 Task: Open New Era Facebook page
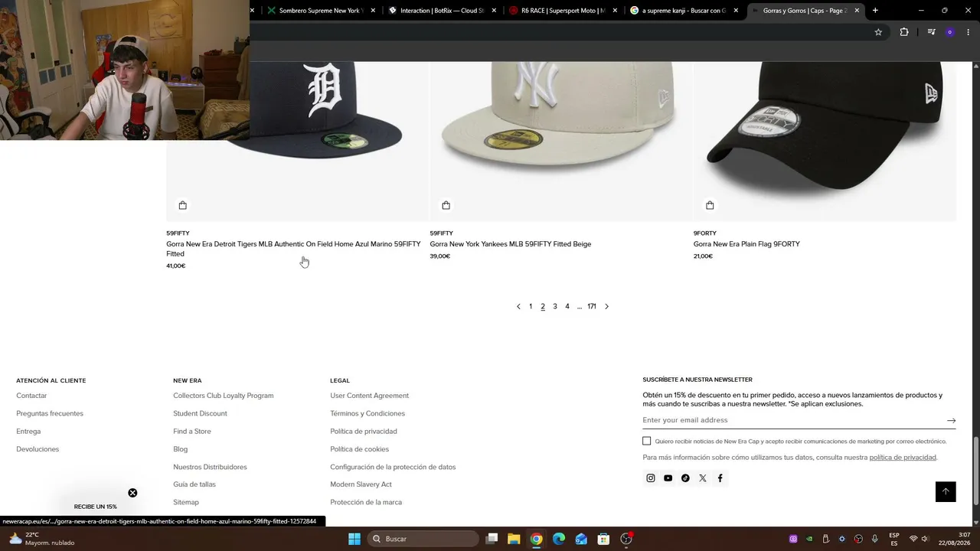click(x=720, y=478)
